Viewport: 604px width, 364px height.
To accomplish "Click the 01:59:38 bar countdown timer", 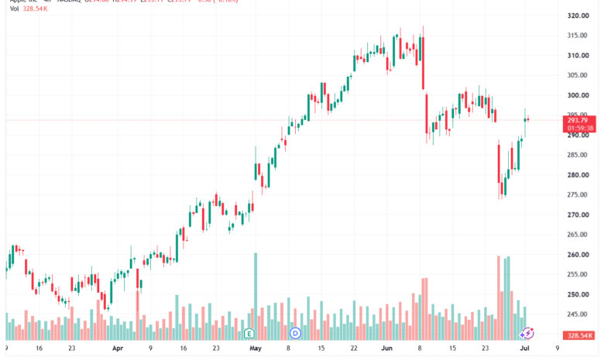I will [x=579, y=129].
